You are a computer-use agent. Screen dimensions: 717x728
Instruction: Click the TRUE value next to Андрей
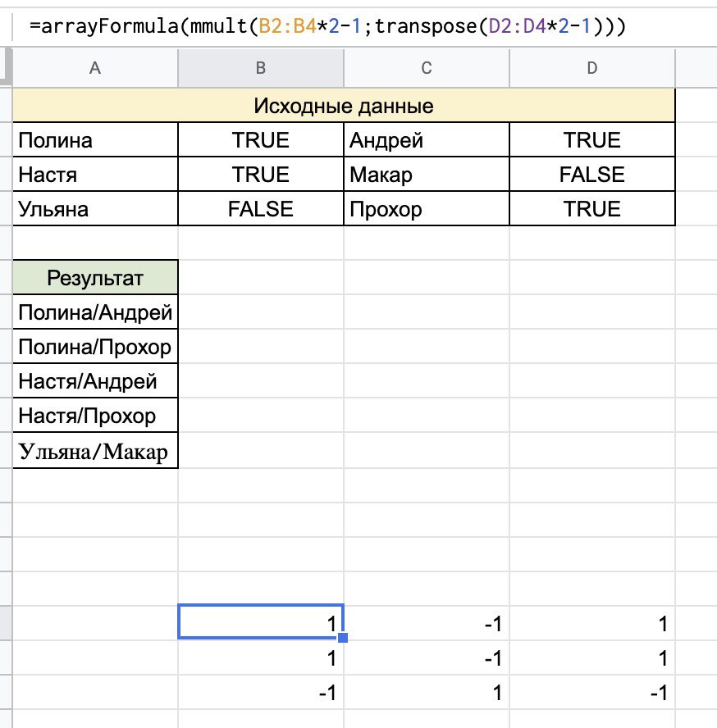(592, 139)
